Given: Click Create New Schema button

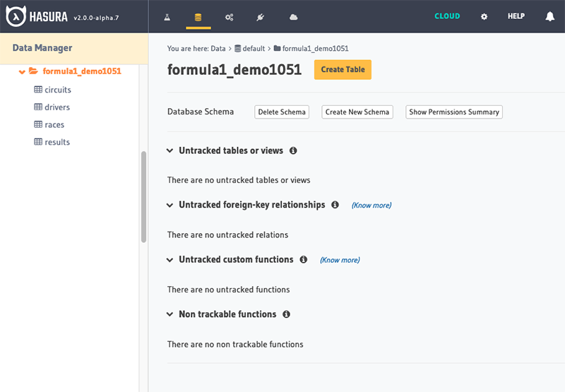Looking at the screenshot, I should (x=357, y=112).
